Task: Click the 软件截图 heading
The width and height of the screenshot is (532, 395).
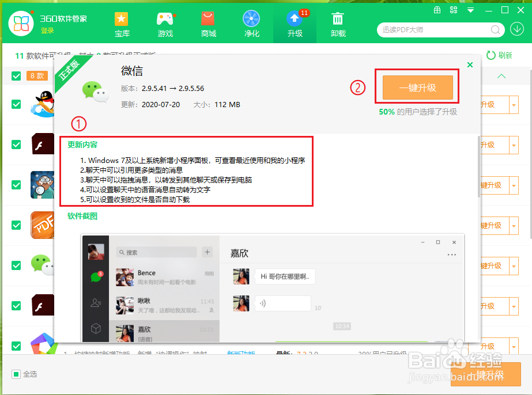Action: 82,216
